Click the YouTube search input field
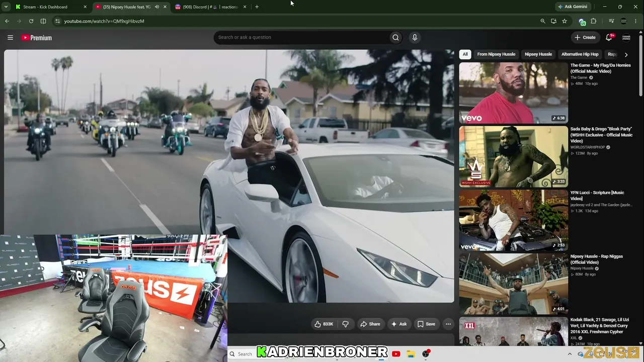Image resolution: width=644 pixels, height=362 pixels. [x=302, y=37]
